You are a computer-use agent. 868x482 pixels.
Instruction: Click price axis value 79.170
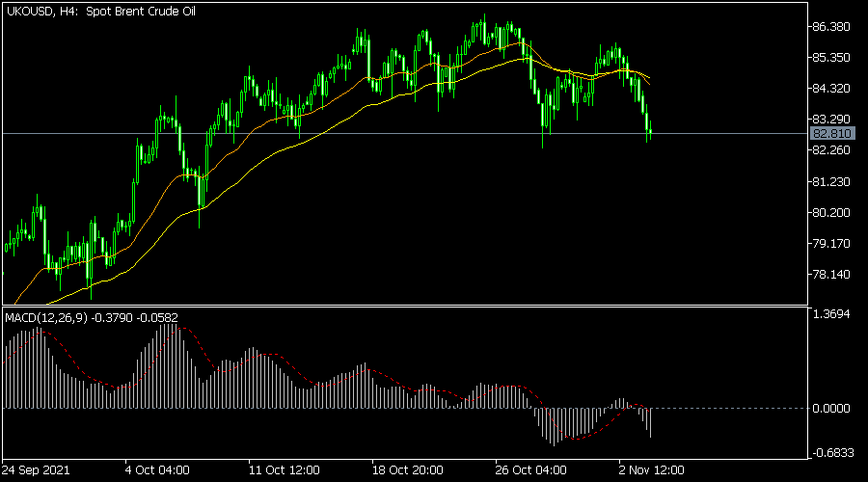[x=831, y=244]
